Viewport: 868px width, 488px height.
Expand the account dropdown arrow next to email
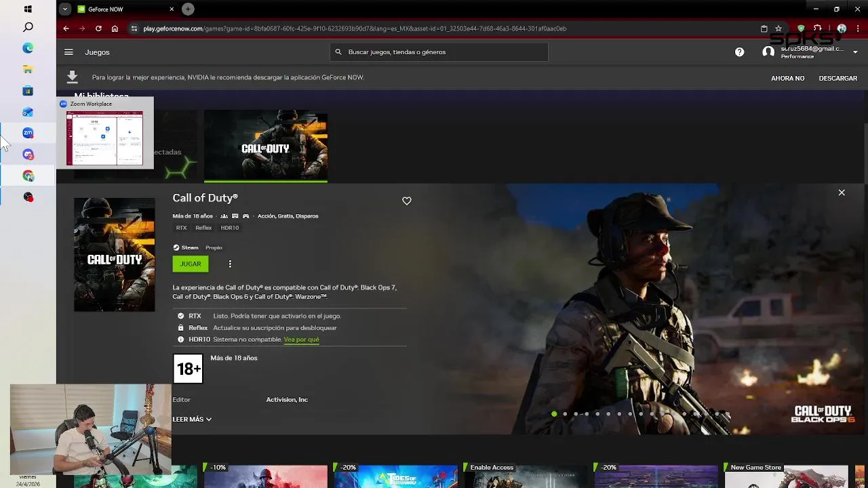click(x=855, y=52)
